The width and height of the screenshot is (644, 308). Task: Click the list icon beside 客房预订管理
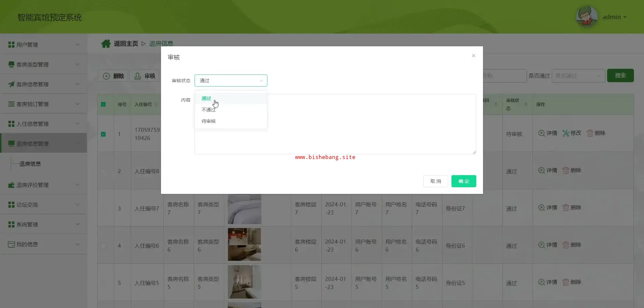pyautogui.click(x=11, y=104)
